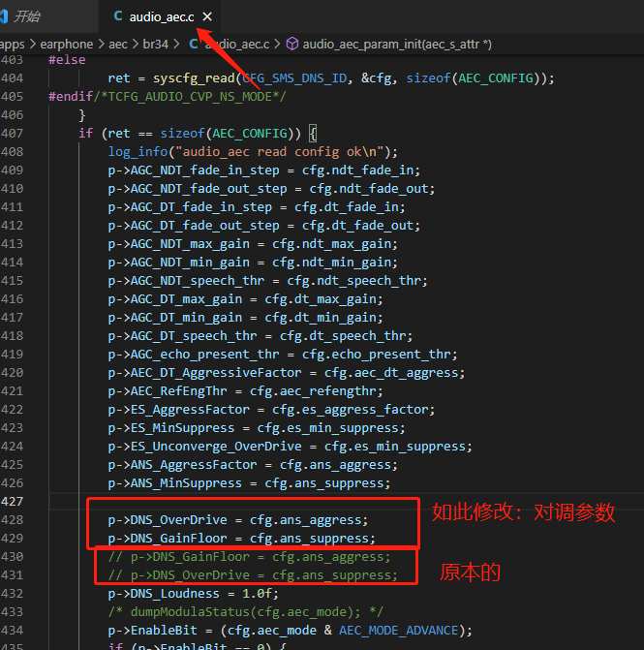Image resolution: width=644 pixels, height=650 pixels.
Task: Click the #endif directive on line 405
Action: click(x=71, y=97)
